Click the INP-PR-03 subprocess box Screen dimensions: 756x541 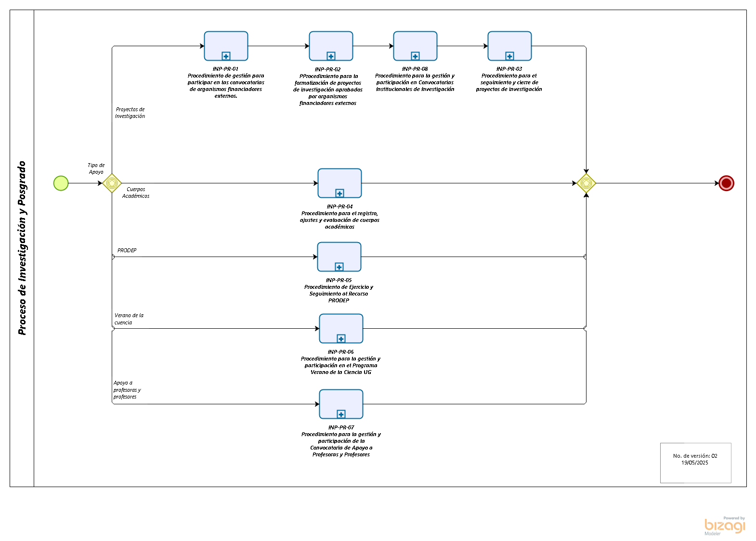coord(509,44)
